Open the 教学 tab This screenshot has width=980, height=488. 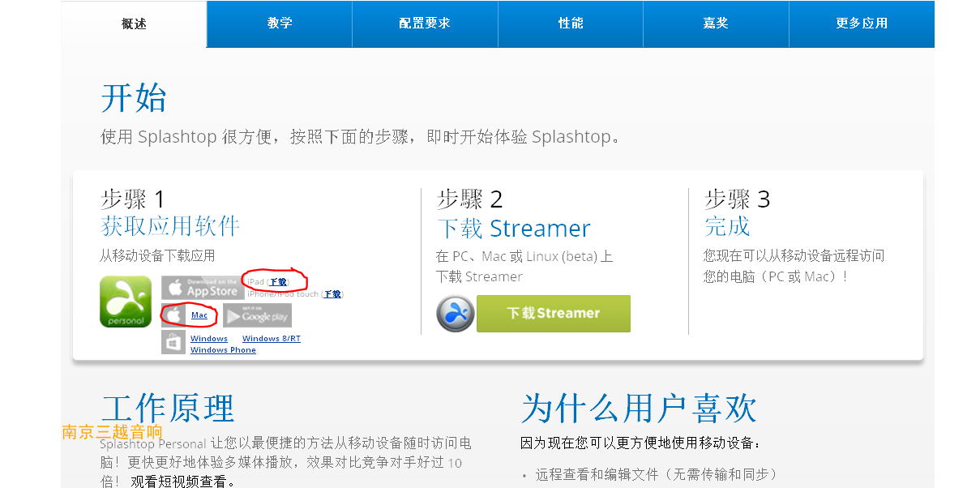tap(280, 24)
